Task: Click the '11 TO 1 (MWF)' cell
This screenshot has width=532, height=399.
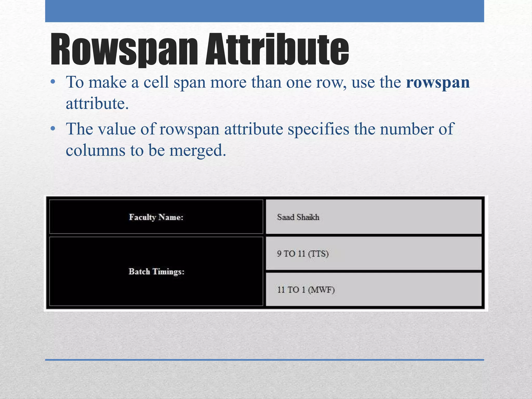Action: click(x=374, y=289)
